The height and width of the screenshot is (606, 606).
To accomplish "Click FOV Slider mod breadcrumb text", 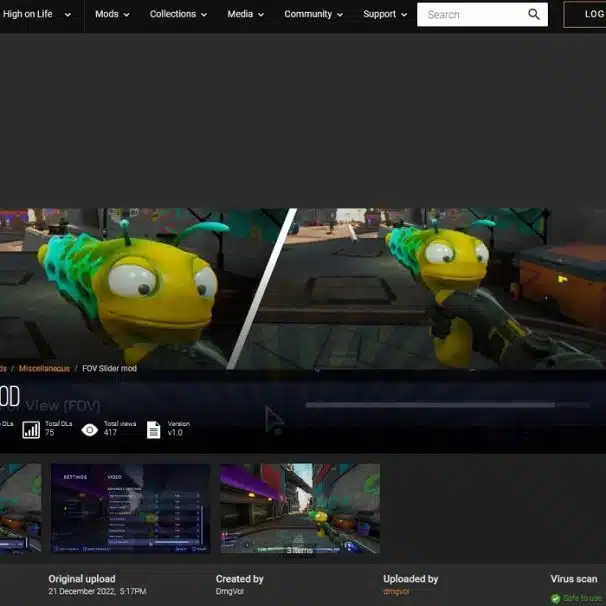I will tap(109, 368).
